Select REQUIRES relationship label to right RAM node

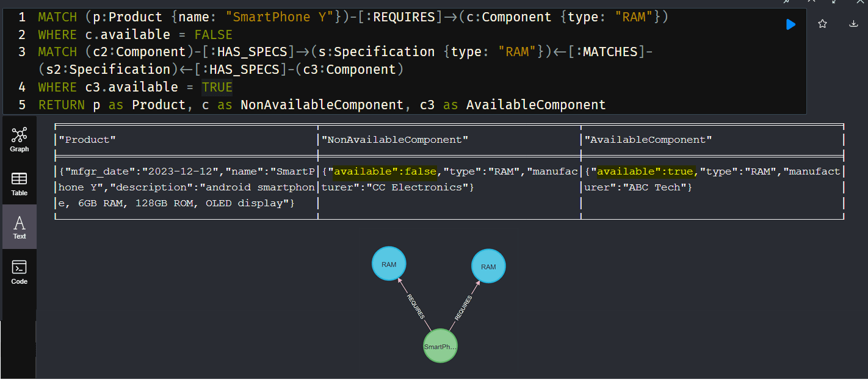point(463,308)
